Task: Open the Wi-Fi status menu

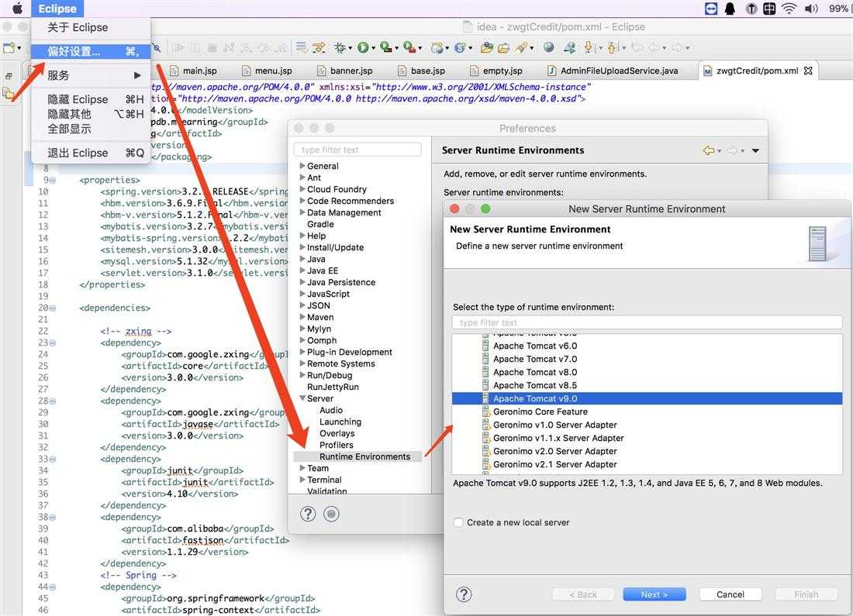Action: (789, 9)
